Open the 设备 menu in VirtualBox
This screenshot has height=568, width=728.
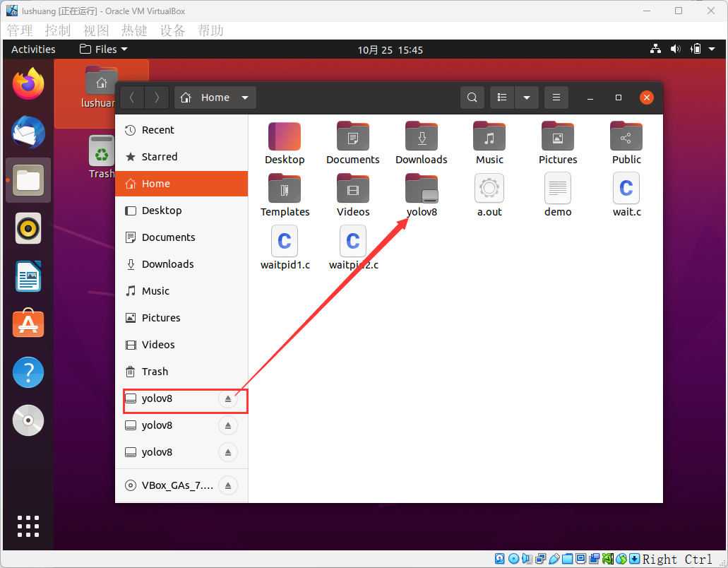(x=173, y=30)
